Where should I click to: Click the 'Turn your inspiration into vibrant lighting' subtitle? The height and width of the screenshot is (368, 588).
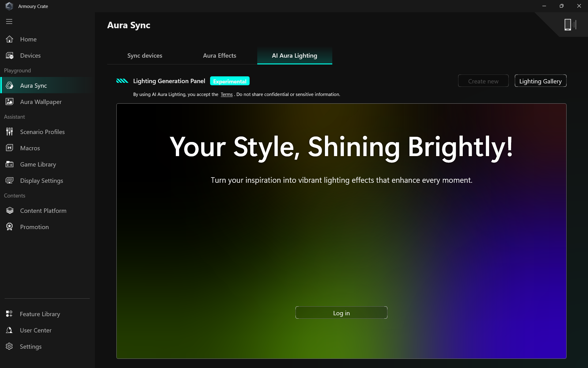[x=341, y=180]
